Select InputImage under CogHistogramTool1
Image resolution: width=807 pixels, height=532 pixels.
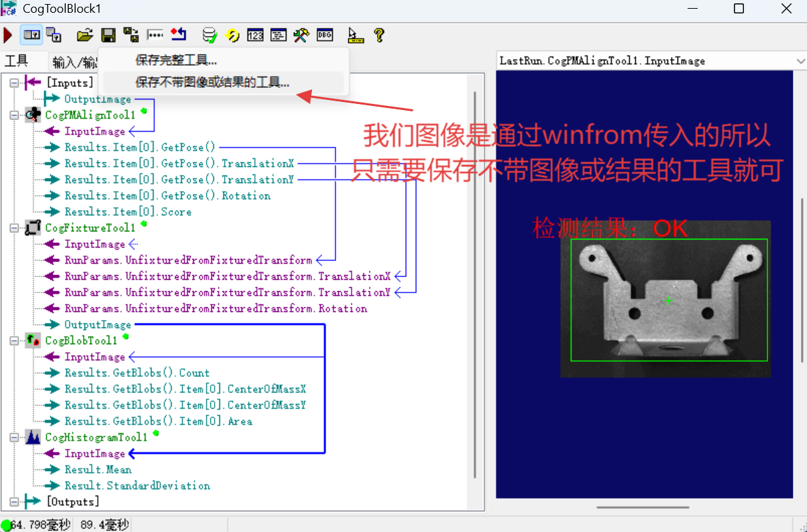coord(95,454)
